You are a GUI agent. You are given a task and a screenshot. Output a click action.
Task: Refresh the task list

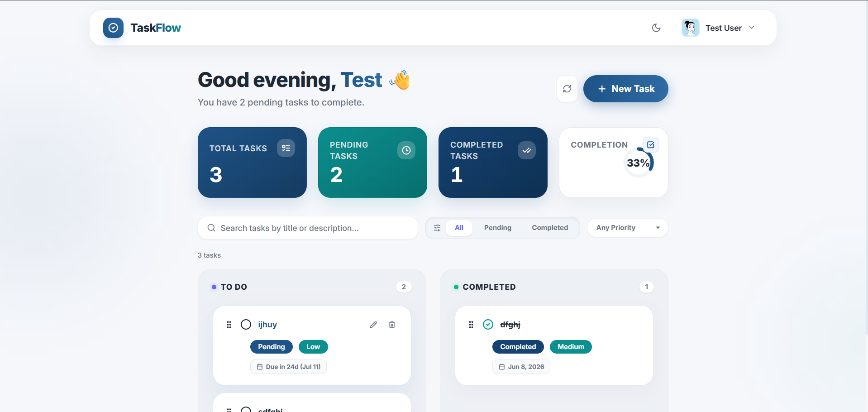pyautogui.click(x=567, y=89)
